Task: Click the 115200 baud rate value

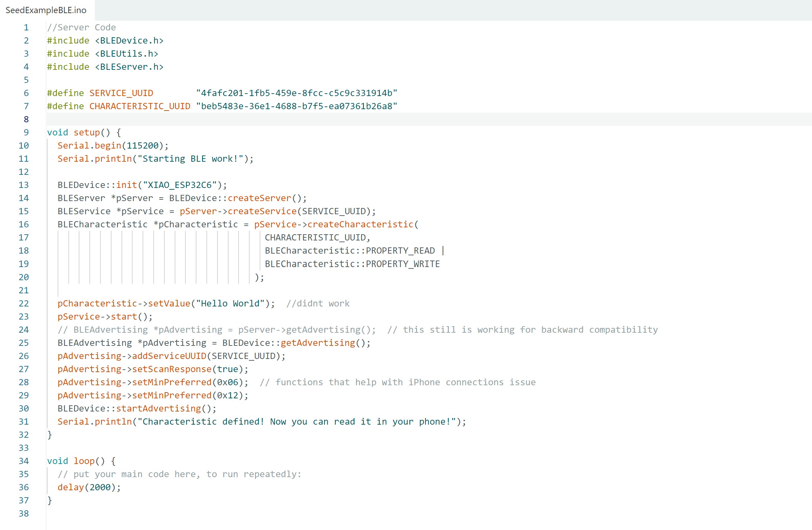Action: click(143, 145)
